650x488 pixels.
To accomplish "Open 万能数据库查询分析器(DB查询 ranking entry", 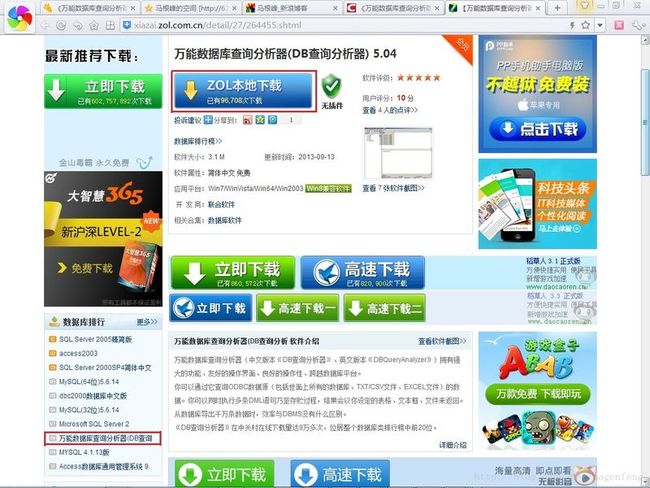I will coord(105,439).
